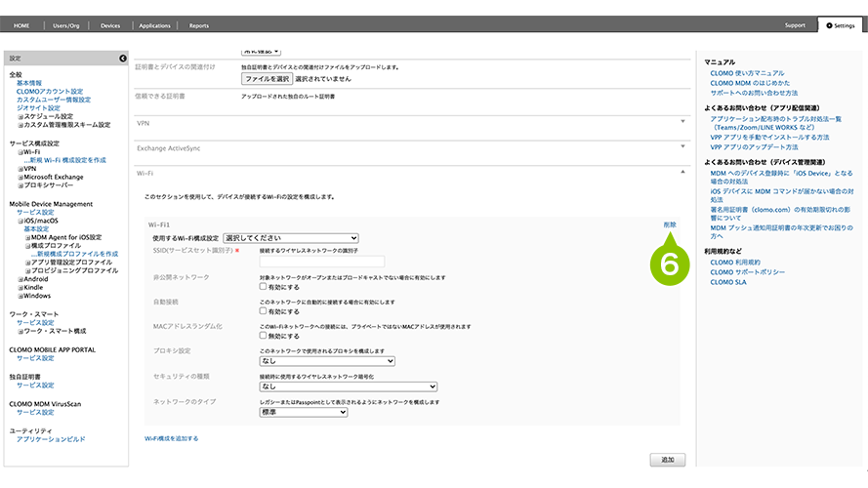This screenshot has height=488, width=868.
Task: Expand the ワーク・スマート構成 node
Action: coord(21,332)
